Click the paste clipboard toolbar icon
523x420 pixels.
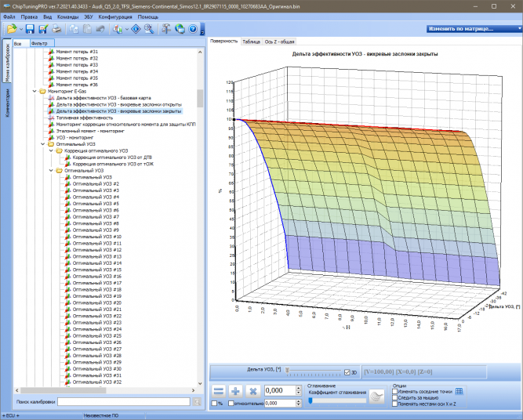[x=87, y=29]
